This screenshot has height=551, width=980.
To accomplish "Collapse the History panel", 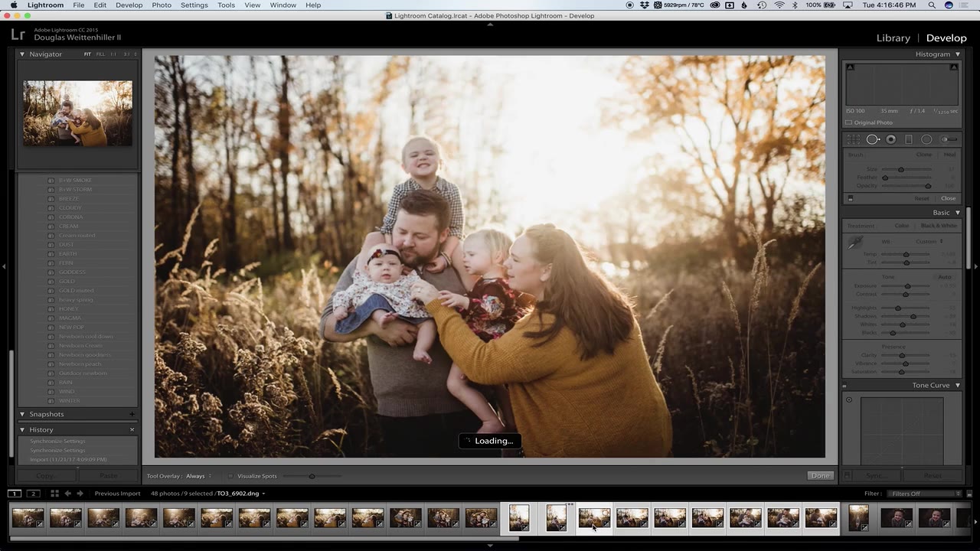I will [21, 429].
